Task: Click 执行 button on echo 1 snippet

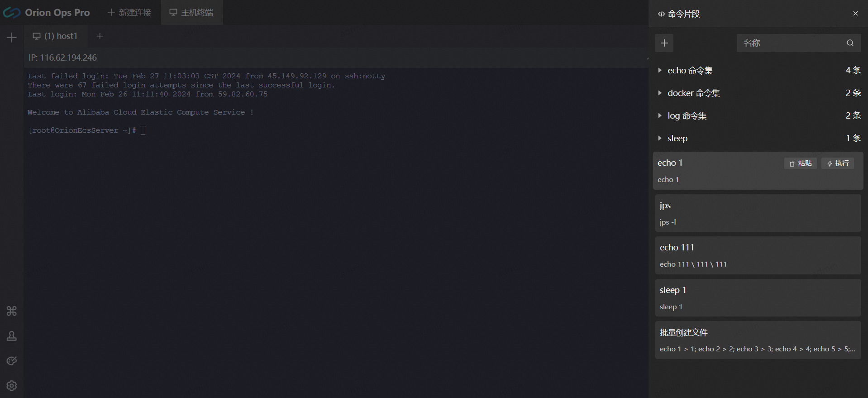Action: (838, 163)
